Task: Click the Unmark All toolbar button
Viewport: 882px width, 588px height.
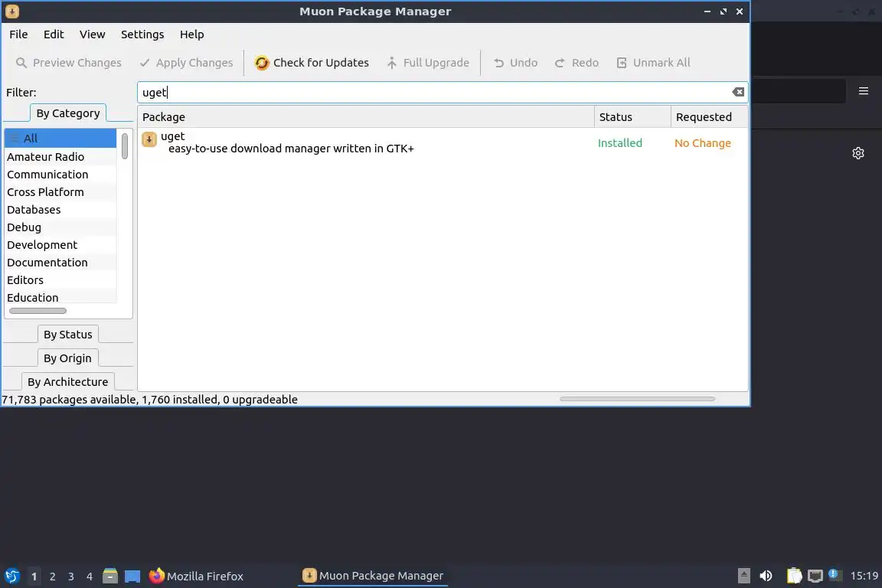Action: pyautogui.click(x=654, y=63)
